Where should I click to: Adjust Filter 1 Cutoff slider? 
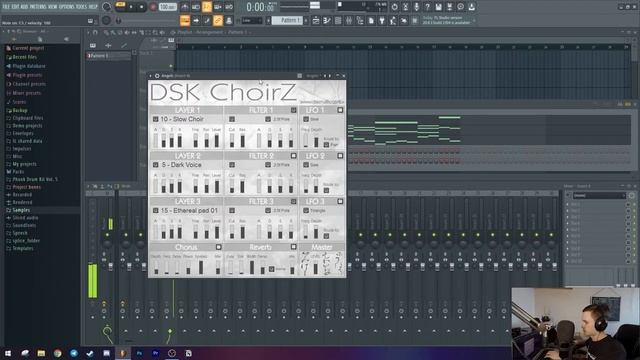pyautogui.click(x=232, y=140)
